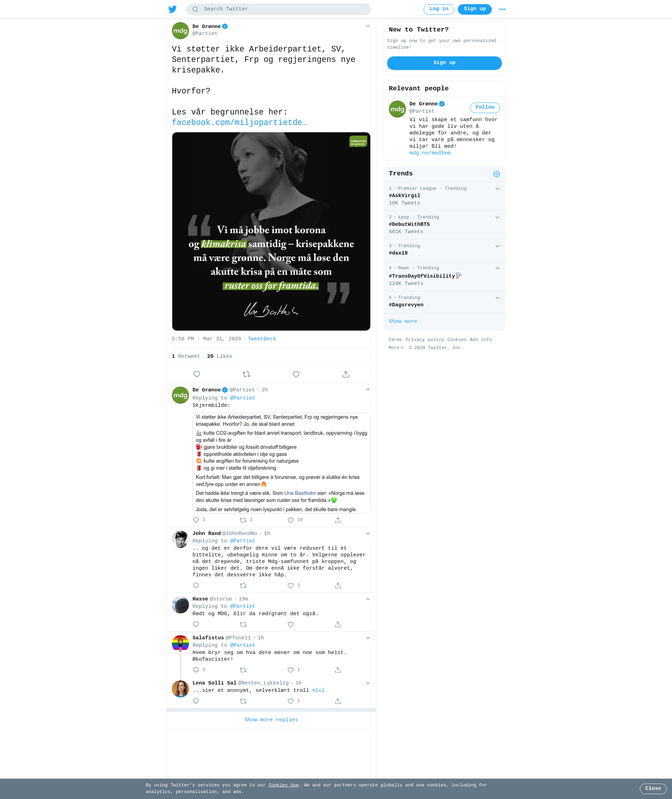Like Lena Solli Sal's reply
This screenshot has height=799, width=672.
coord(290,701)
